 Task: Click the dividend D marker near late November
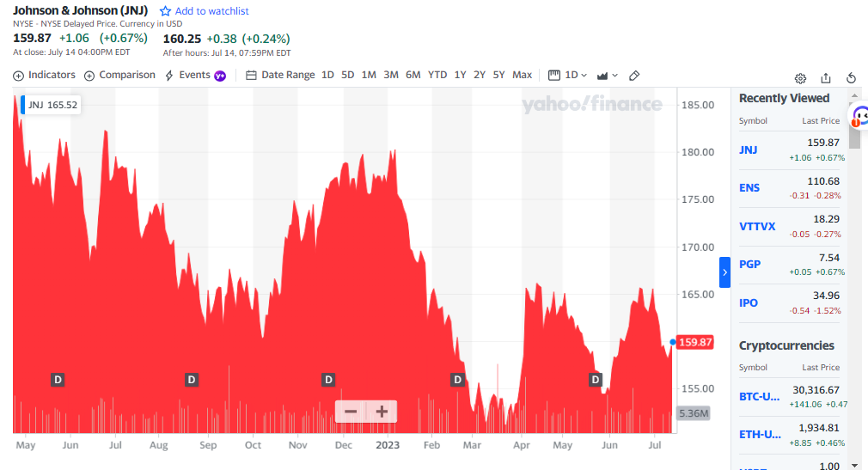(328, 380)
